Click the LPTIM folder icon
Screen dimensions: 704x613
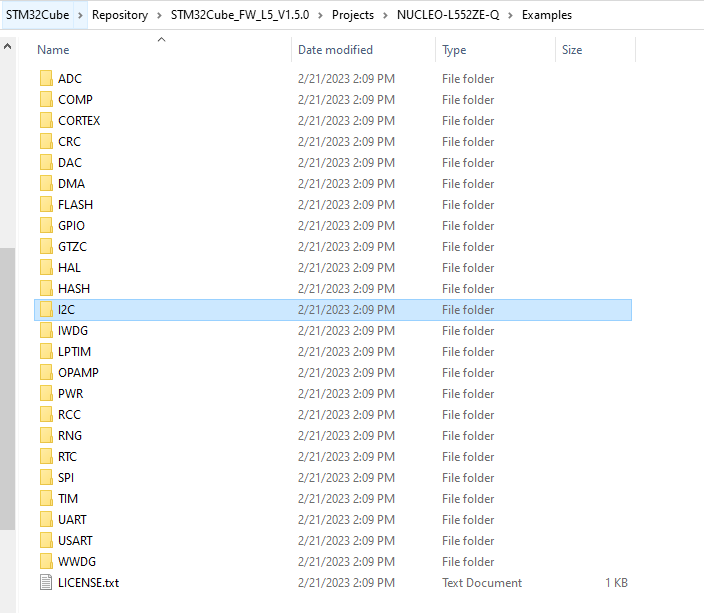(46, 351)
